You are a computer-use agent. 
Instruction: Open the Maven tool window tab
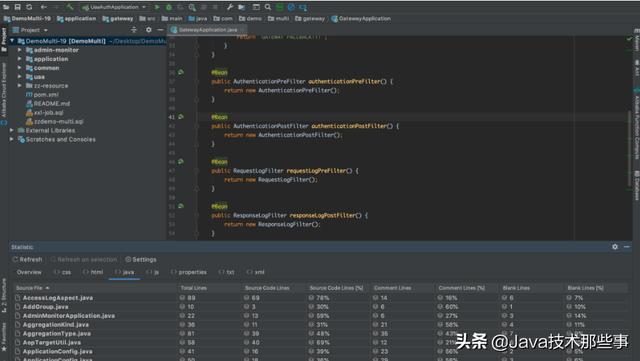click(636, 41)
